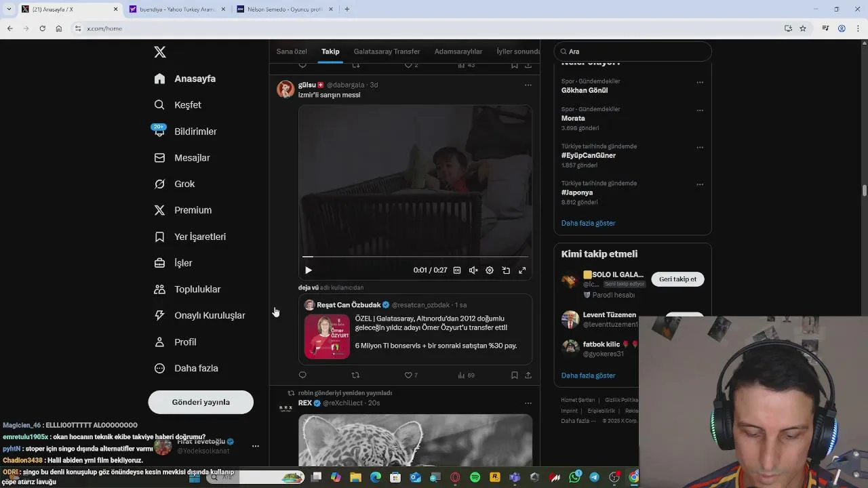
Task: Open a new browser tab
Action: (x=347, y=9)
